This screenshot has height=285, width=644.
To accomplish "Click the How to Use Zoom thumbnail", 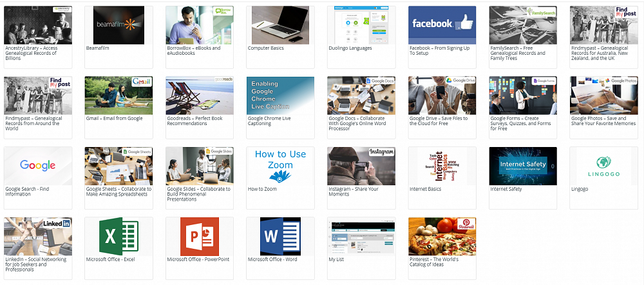I will click(x=280, y=166).
